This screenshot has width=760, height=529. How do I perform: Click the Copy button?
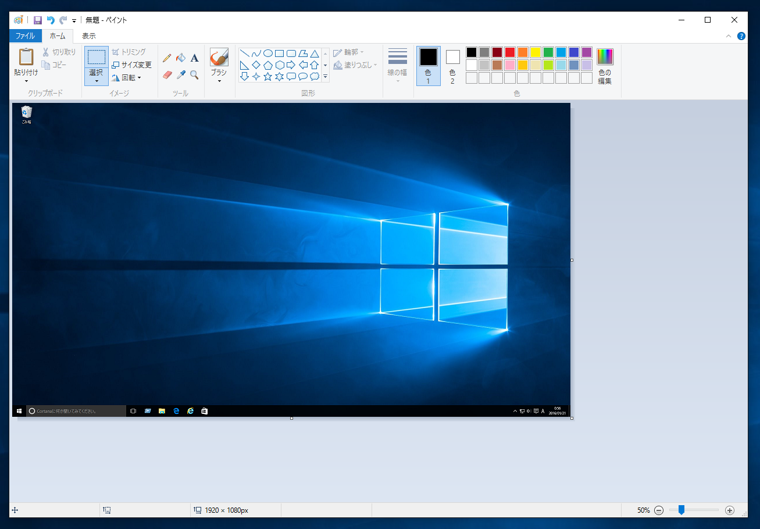tap(54, 64)
